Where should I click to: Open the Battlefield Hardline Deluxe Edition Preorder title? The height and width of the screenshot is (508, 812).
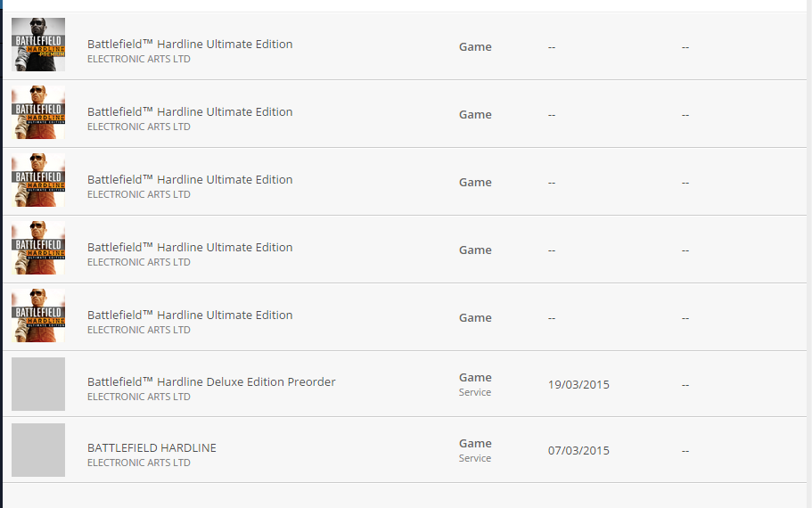point(211,381)
